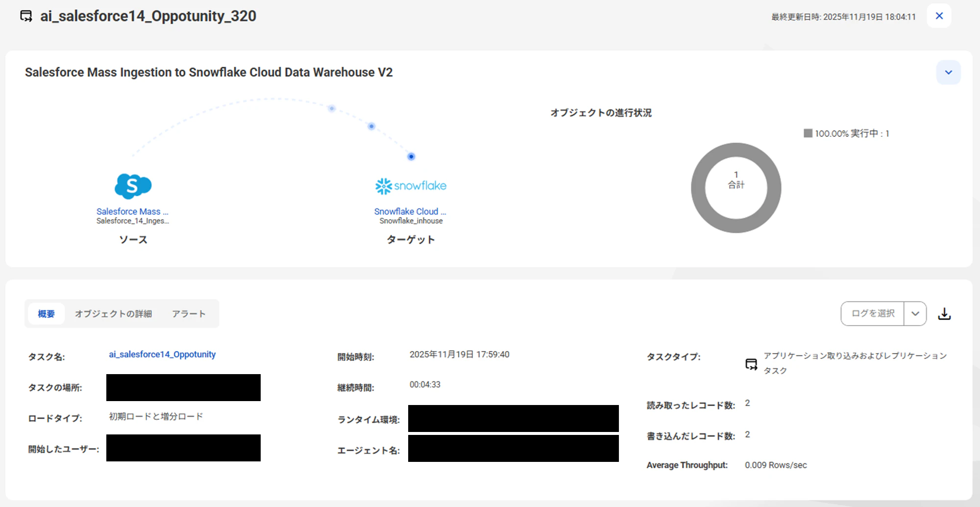Click the 0.009 Rows/sec throughput value
980x507 pixels.
[776, 465]
